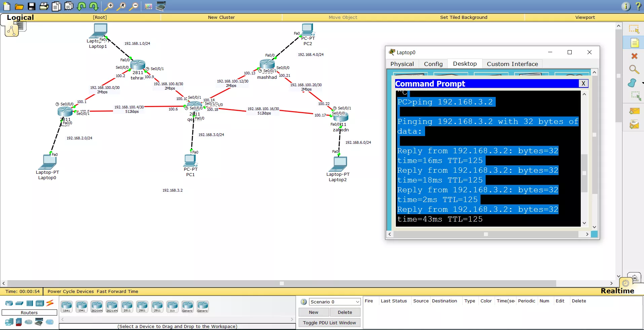
Task: Click the [Root] navigation label
Action: (x=100, y=17)
